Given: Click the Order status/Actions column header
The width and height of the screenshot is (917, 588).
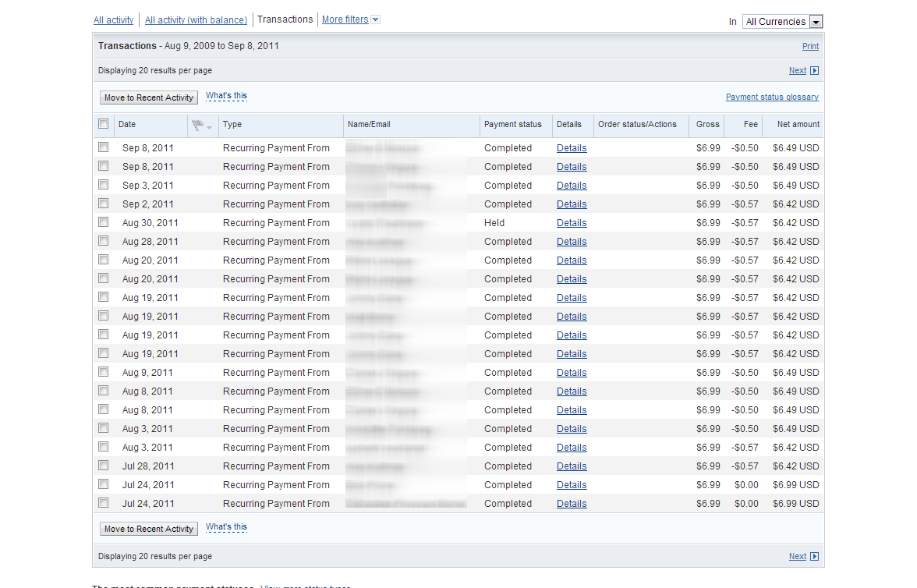Looking at the screenshot, I should click(x=637, y=124).
